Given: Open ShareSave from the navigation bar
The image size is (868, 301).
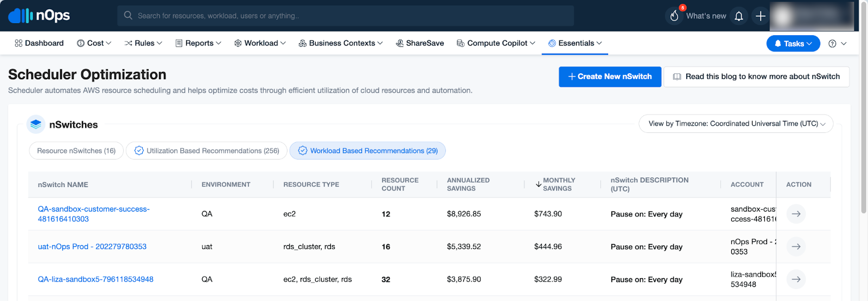Looking at the screenshot, I should coord(420,43).
